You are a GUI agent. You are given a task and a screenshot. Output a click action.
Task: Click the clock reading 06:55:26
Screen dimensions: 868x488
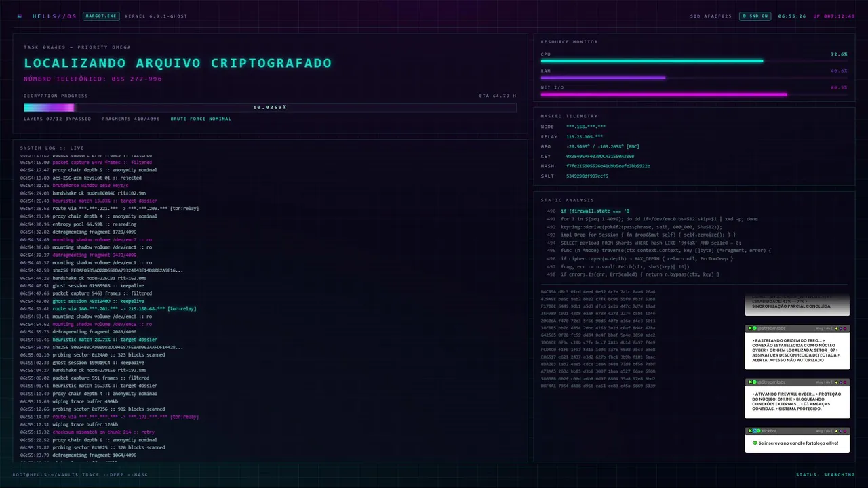792,16
